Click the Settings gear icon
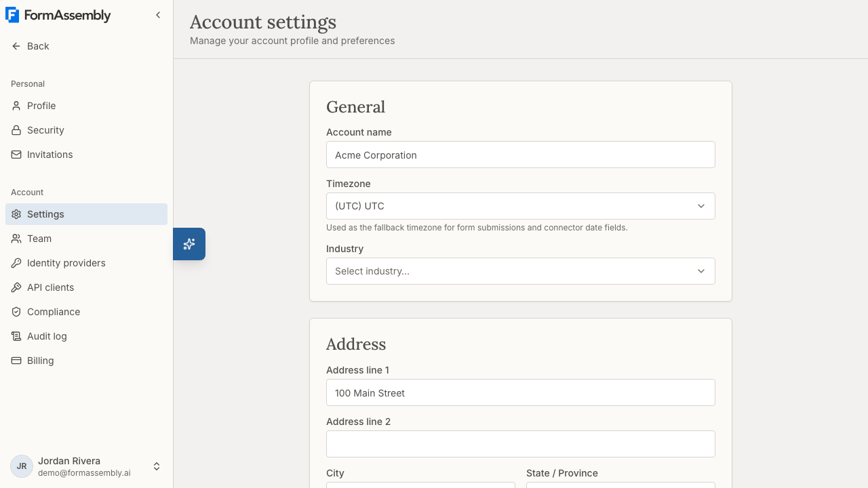 (x=16, y=214)
